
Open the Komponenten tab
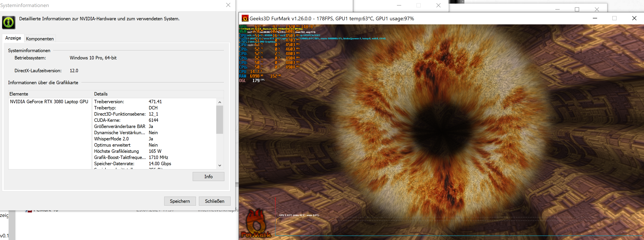(40, 39)
